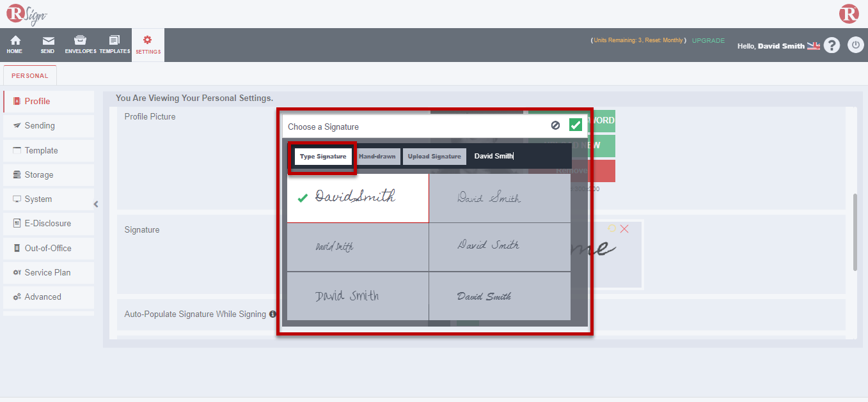Reset hand-drawn signature using undo icon
The width and height of the screenshot is (868, 402).
coord(613,228)
